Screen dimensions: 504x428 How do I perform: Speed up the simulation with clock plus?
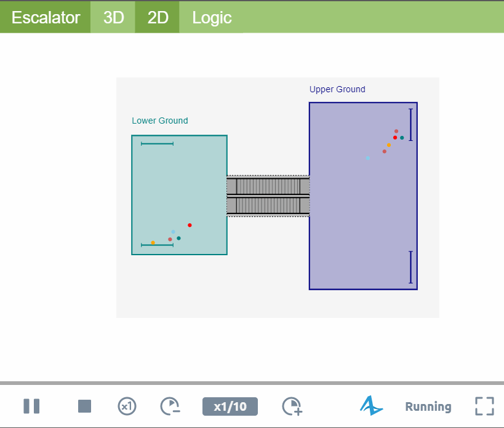(292, 406)
